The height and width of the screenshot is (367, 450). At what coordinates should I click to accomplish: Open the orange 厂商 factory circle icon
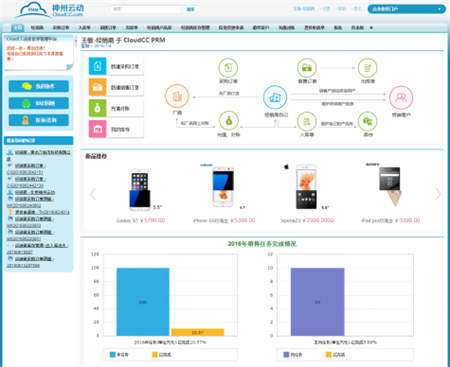pyautogui.click(x=177, y=97)
